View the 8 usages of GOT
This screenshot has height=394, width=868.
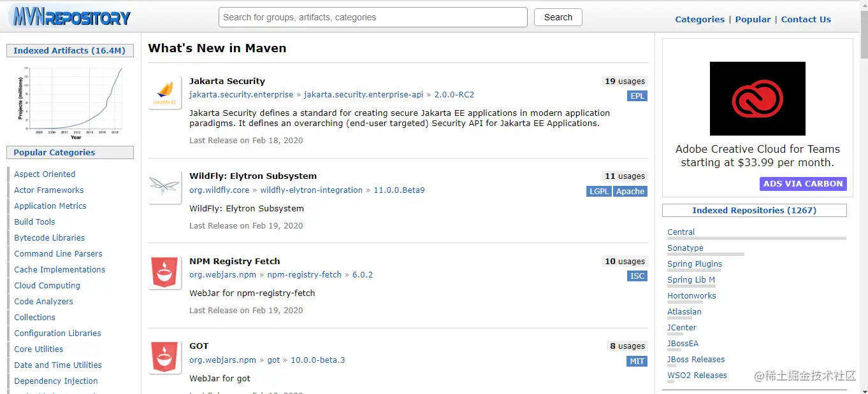(627, 346)
